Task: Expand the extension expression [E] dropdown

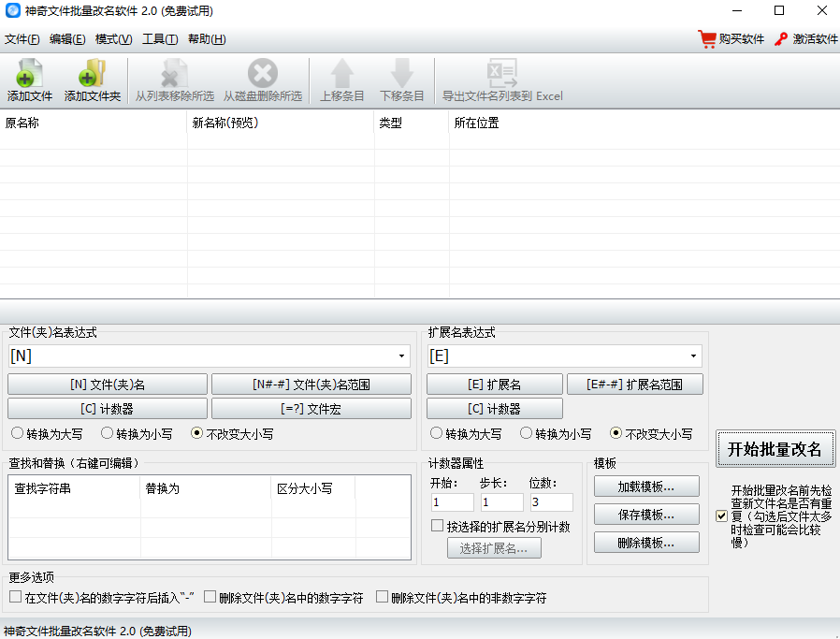Action: pyautogui.click(x=693, y=356)
